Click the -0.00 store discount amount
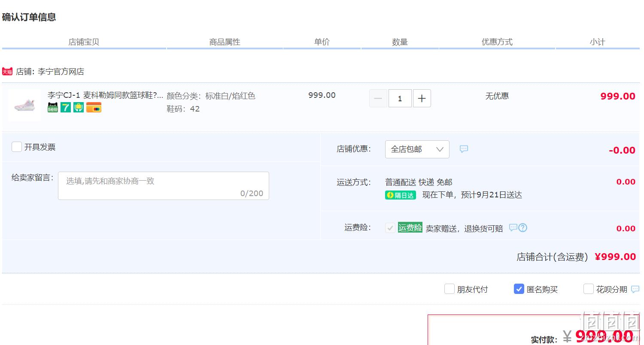Screen dimensions: 644x345 coord(622,150)
